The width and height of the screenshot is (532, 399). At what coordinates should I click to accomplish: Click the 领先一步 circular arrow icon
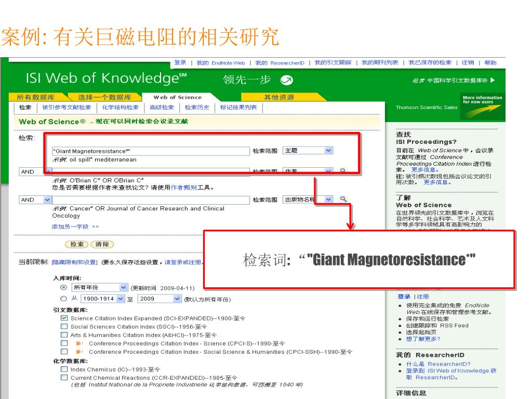point(287,80)
